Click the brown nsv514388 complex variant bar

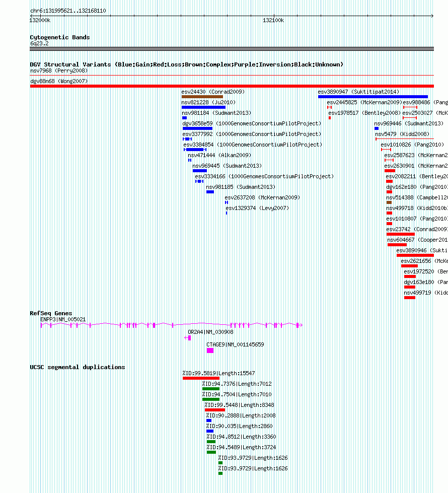click(389, 202)
